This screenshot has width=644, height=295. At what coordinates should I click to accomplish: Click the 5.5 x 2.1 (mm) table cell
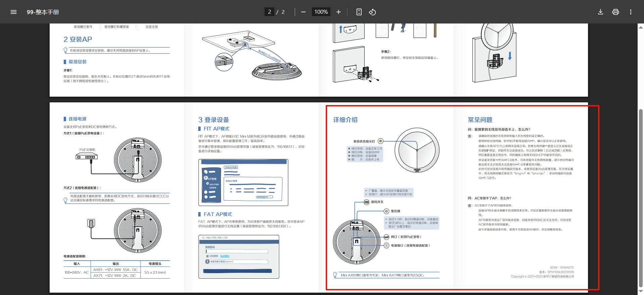[155, 273]
